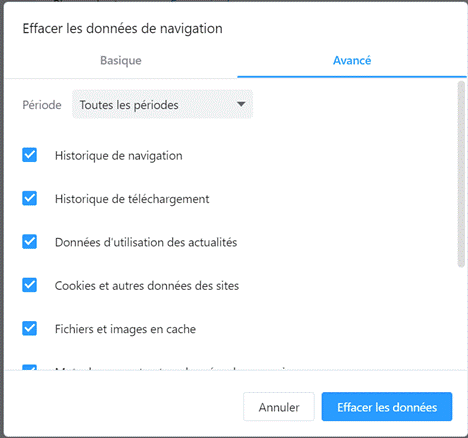
Task: Click the blue 'Effacer les données' button
Action: 387,407
